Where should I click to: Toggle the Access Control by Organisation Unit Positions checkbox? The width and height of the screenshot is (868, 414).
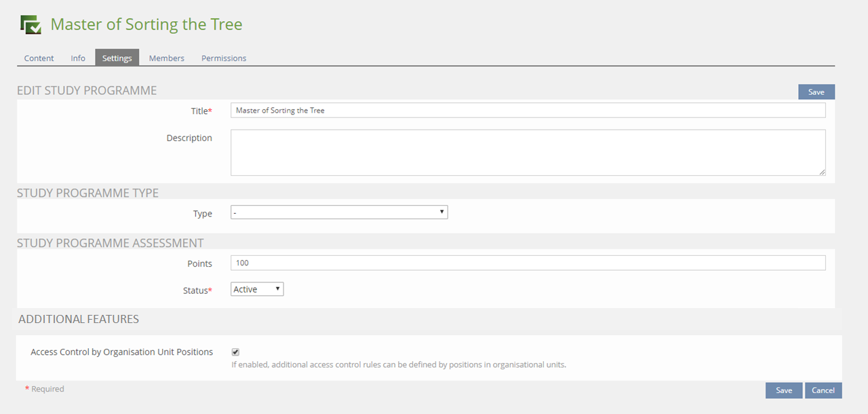tap(235, 352)
